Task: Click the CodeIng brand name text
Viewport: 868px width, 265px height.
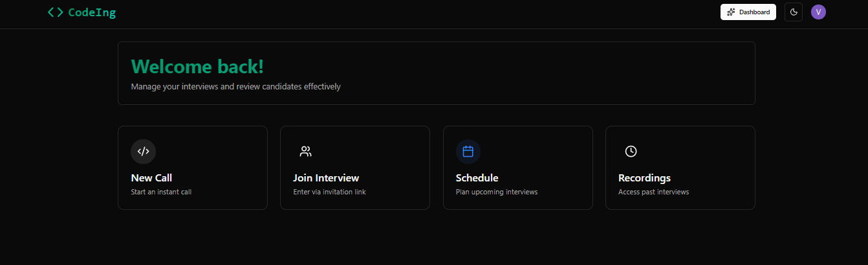Action: point(92,12)
